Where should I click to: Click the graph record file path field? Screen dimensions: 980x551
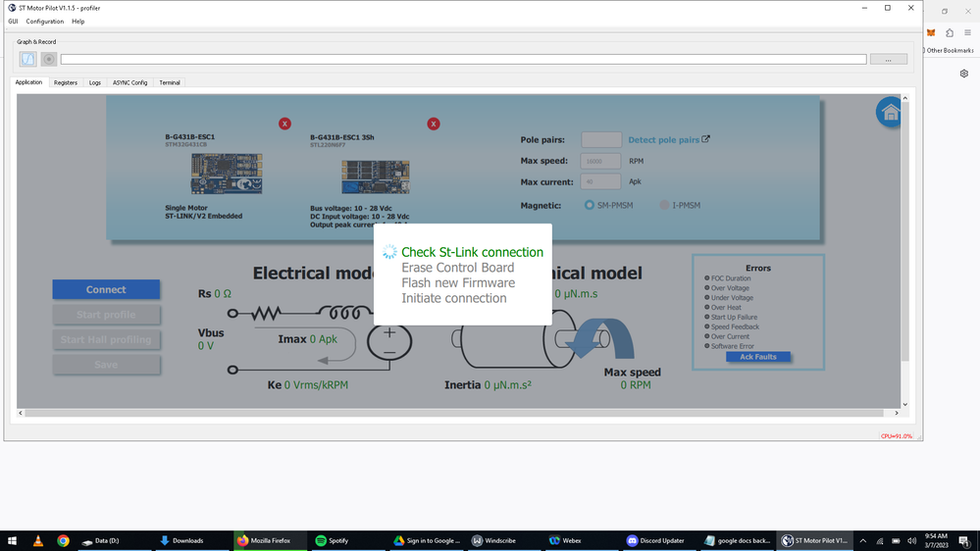463,60
